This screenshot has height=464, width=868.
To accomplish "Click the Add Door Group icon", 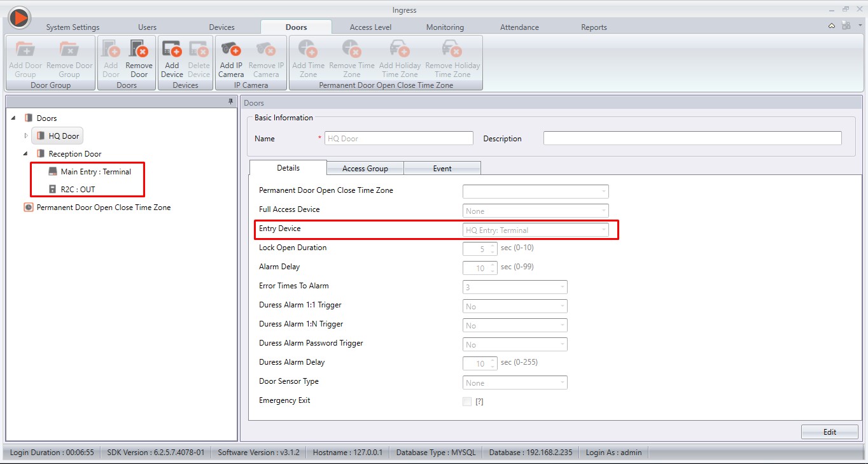I will pyautogui.click(x=25, y=49).
